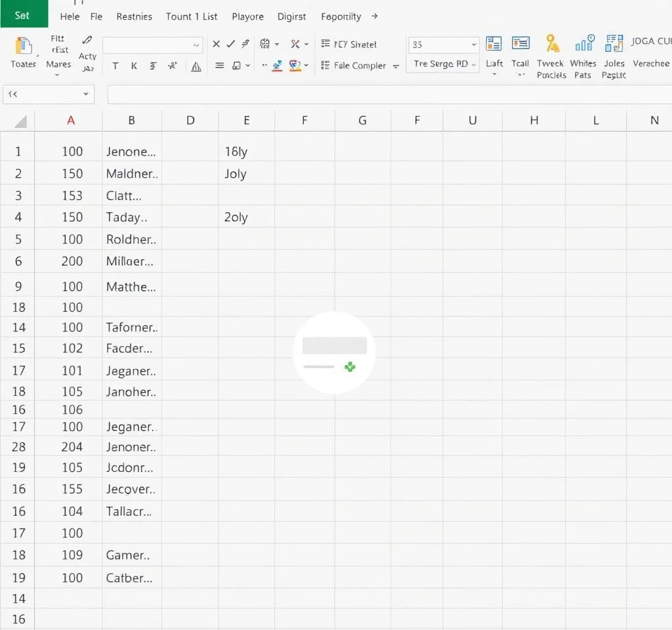
Task: Select column B header
Action: click(x=131, y=120)
